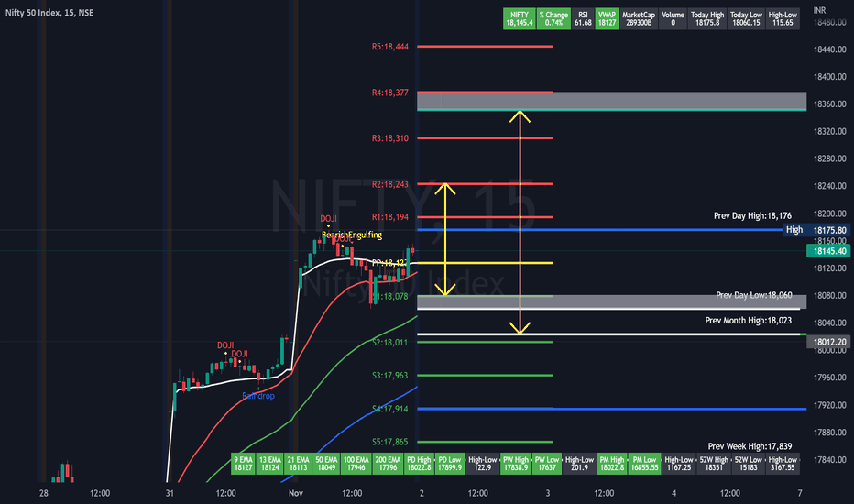Screen dimensions: 854x504
Task: Click the S5:17,865 support label
Action: coord(390,442)
